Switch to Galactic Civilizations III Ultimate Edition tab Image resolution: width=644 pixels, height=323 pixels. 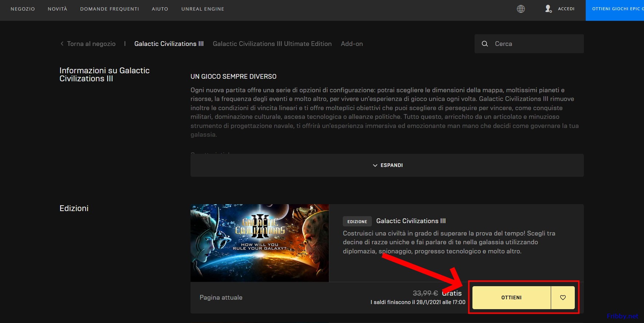(x=272, y=44)
